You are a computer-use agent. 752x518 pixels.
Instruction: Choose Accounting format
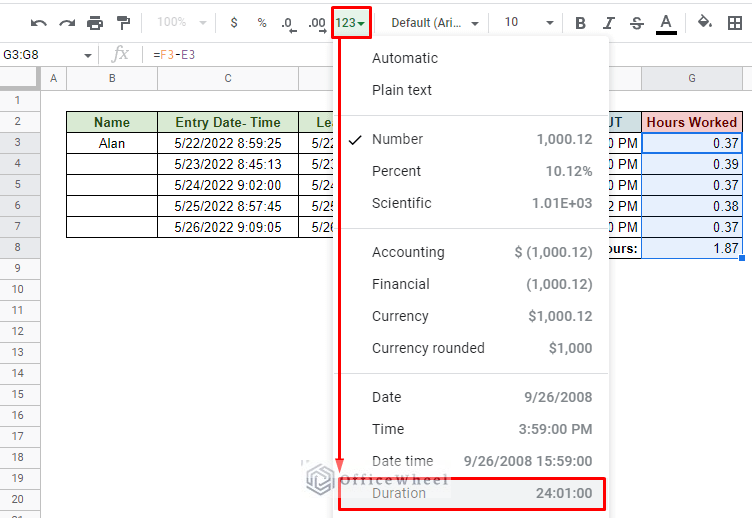click(471, 252)
